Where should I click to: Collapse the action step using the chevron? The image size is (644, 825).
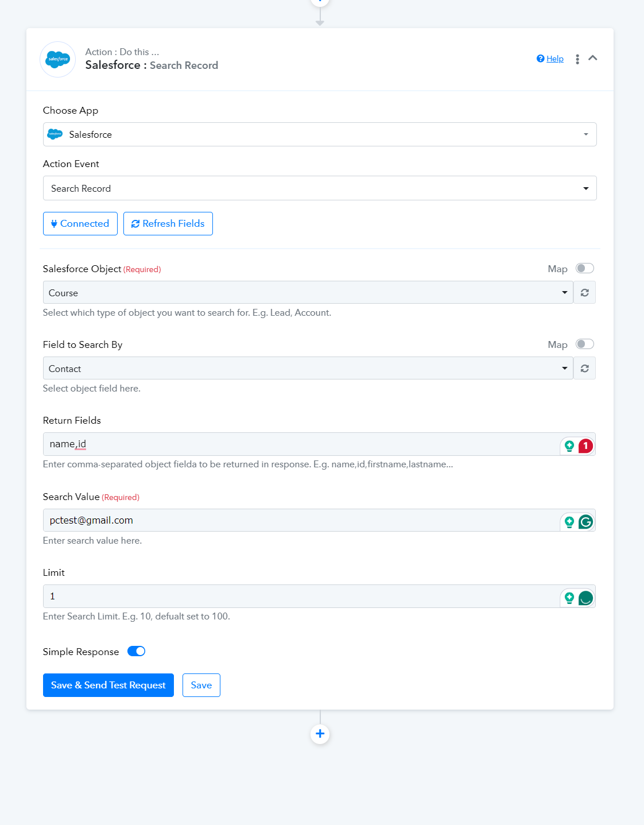click(593, 58)
